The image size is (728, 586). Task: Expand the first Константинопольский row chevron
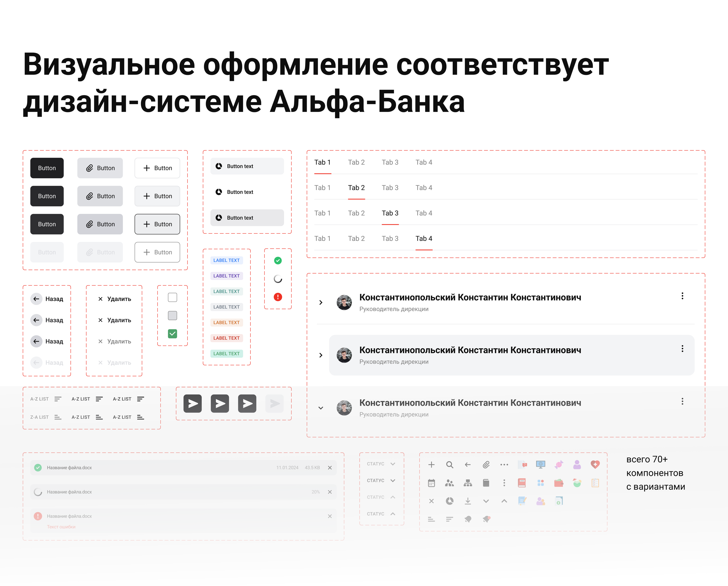coord(321,302)
